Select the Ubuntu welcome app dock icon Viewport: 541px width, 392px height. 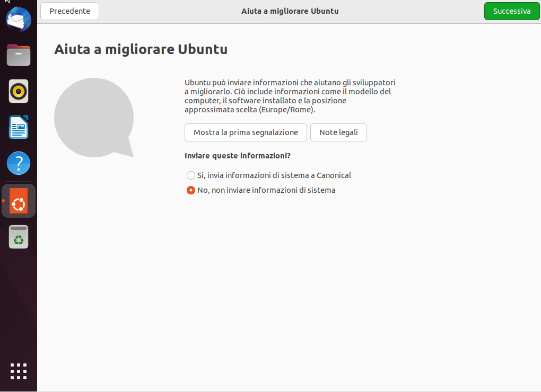click(19, 201)
